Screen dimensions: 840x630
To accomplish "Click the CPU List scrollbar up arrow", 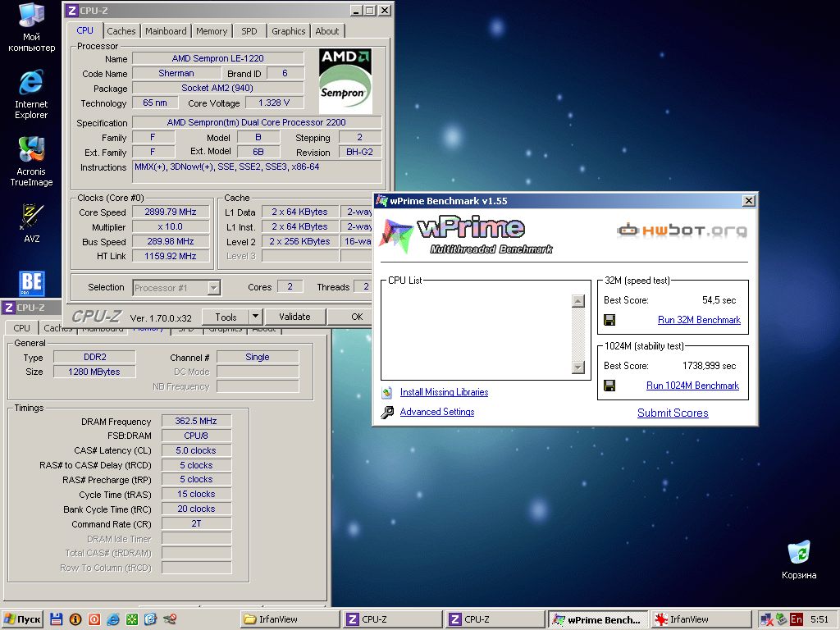I will coord(578,301).
